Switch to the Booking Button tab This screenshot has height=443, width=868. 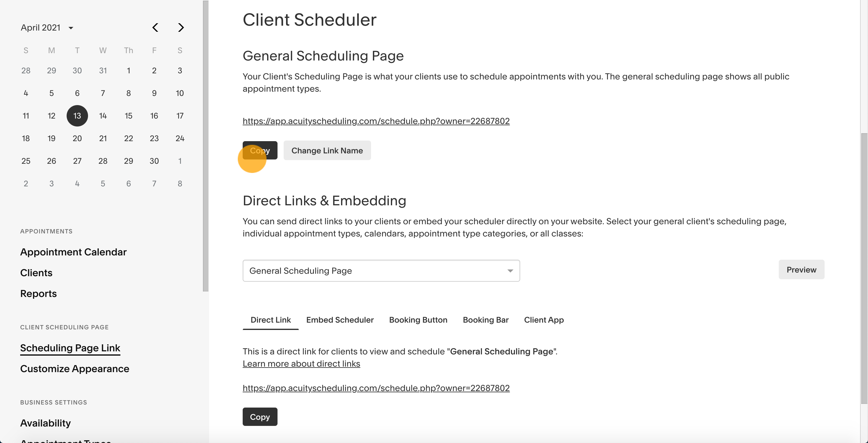click(418, 320)
